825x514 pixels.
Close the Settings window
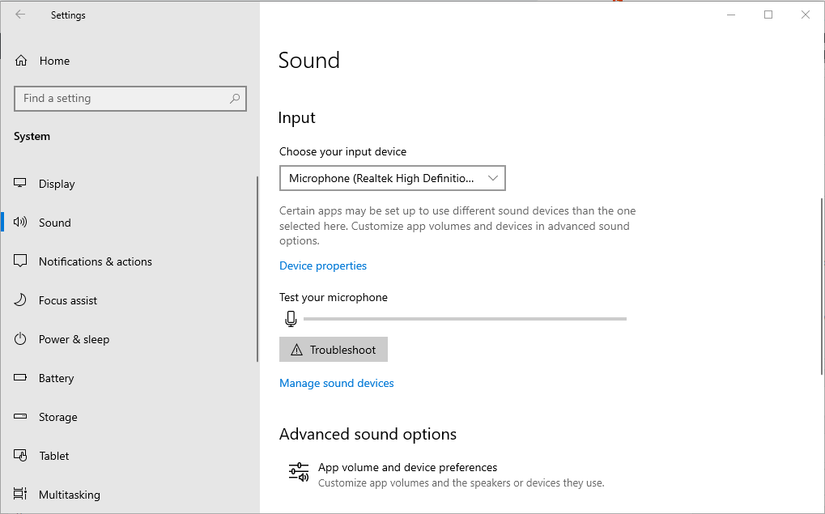coord(805,15)
